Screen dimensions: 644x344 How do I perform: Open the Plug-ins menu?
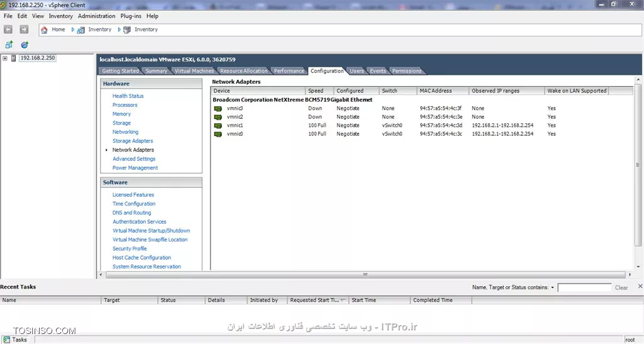click(131, 16)
